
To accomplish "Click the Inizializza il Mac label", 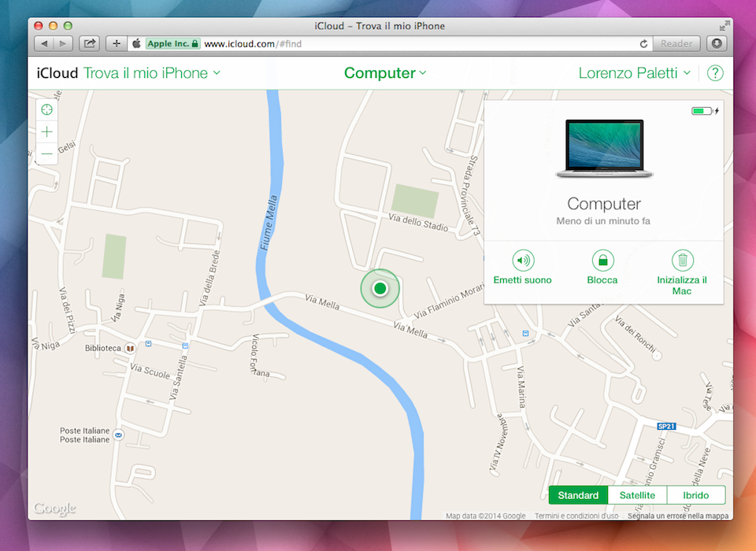I will (x=682, y=286).
